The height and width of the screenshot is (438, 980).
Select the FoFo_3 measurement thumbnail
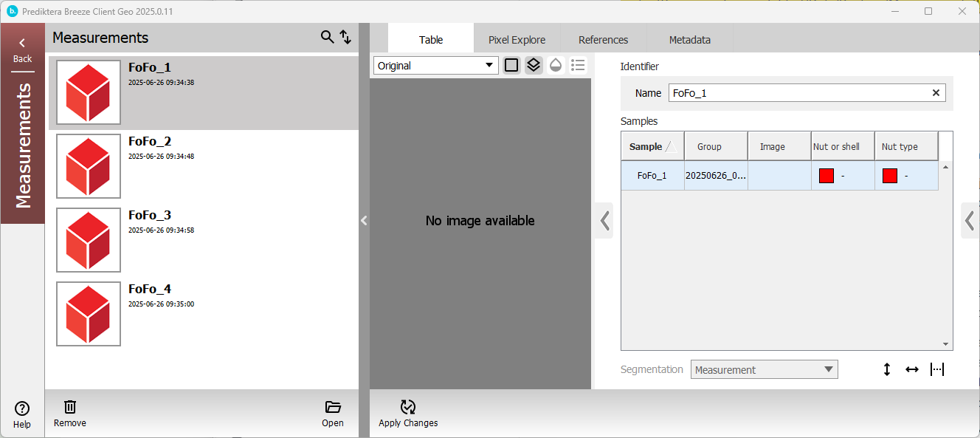click(x=89, y=240)
